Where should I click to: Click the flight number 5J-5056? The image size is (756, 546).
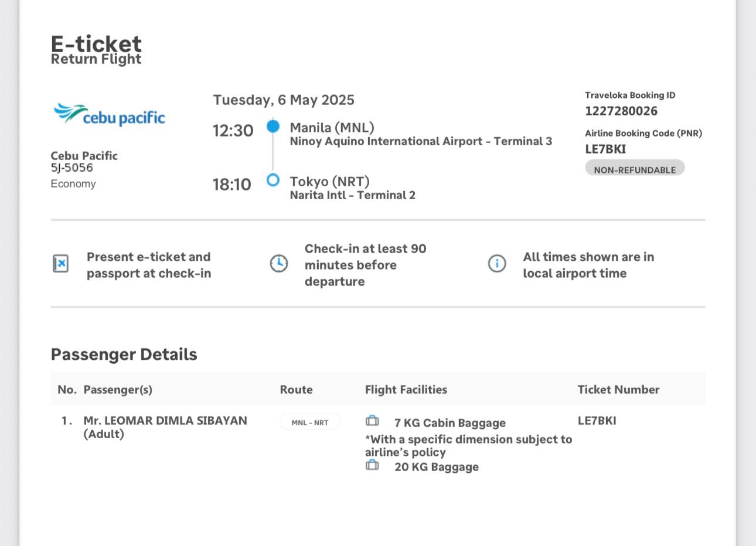(x=71, y=168)
